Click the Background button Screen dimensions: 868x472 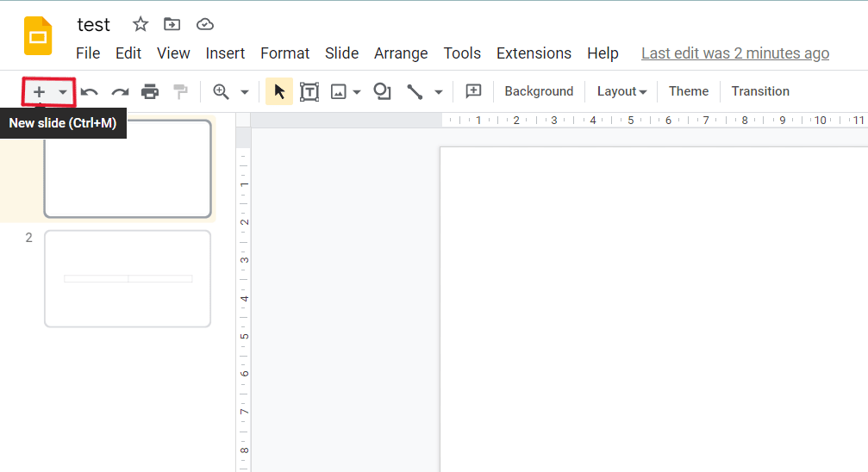point(539,91)
